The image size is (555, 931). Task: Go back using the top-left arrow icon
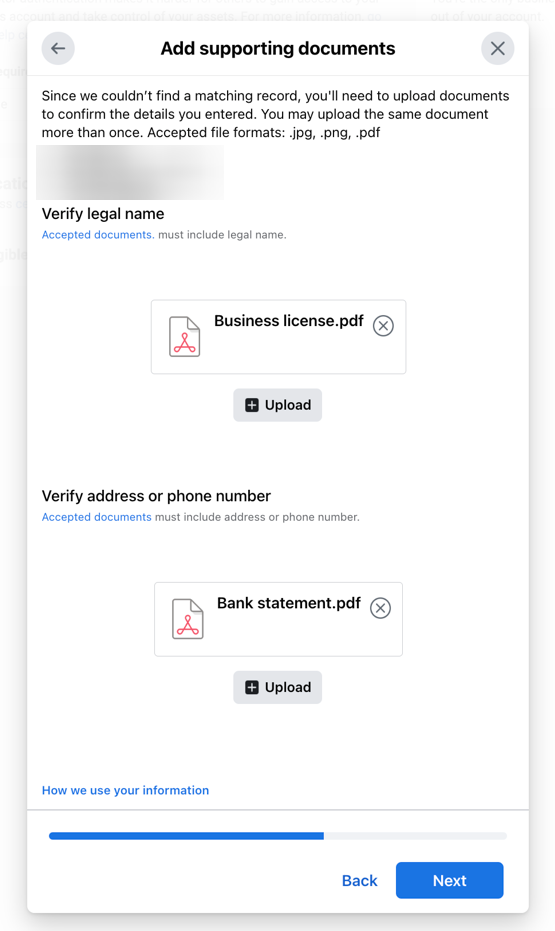58,49
